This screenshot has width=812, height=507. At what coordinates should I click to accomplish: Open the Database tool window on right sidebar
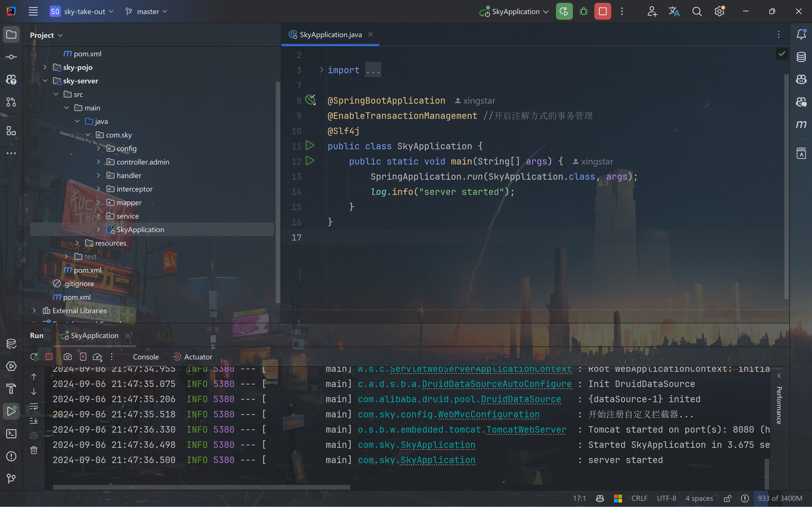[x=801, y=57]
